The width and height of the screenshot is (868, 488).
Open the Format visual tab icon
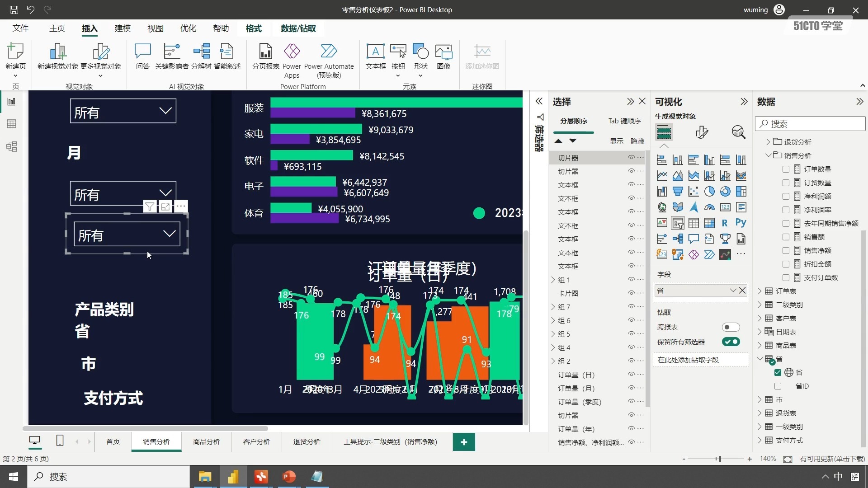(702, 132)
